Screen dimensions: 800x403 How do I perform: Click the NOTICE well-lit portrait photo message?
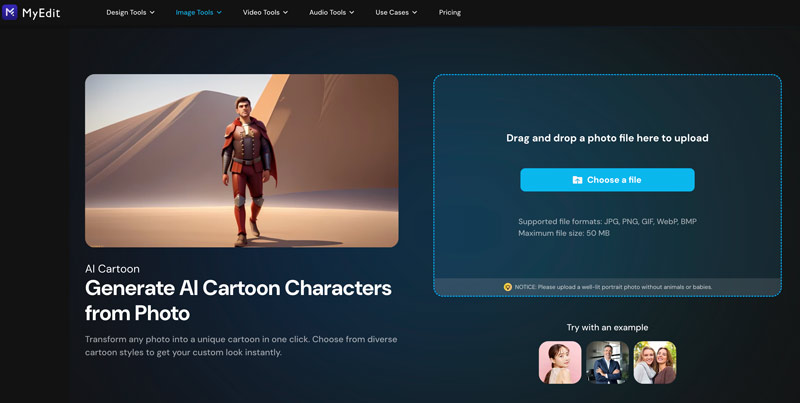[613, 287]
